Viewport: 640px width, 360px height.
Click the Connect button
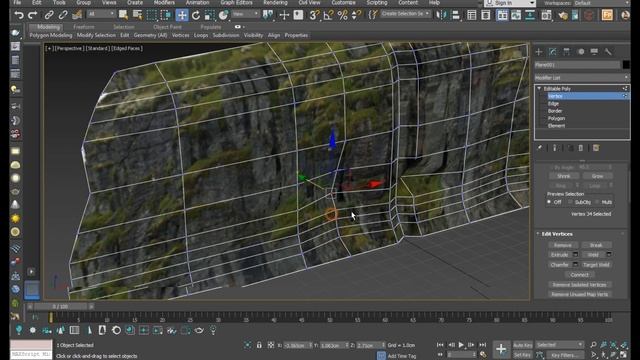coord(580,275)
